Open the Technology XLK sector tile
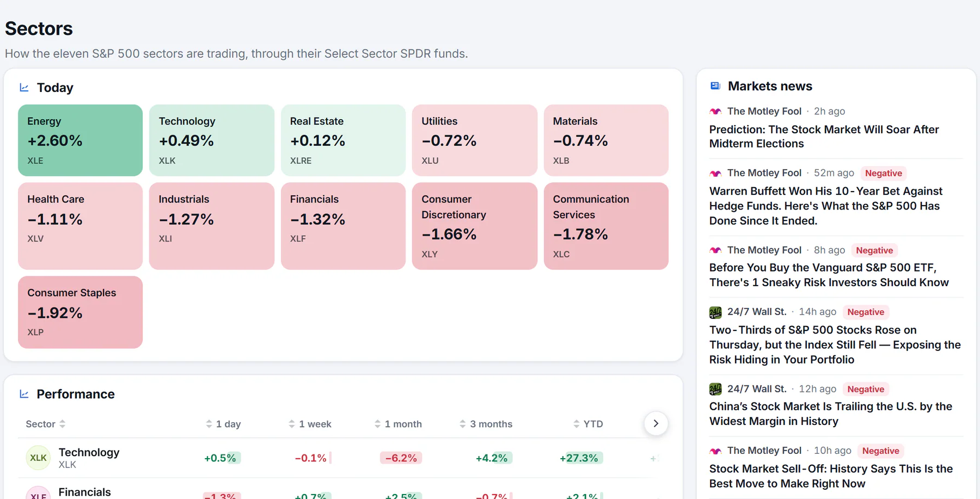Screen dimensions: 980x499 (212, 140)
